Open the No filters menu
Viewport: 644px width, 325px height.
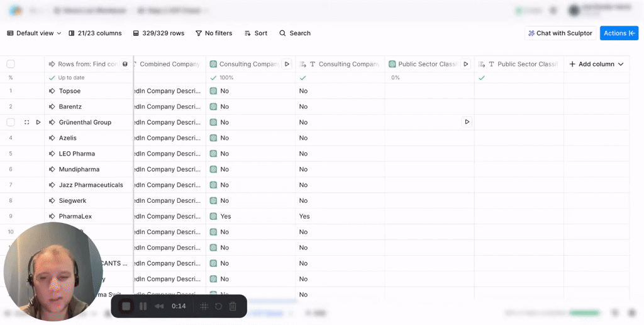point(214,33)
